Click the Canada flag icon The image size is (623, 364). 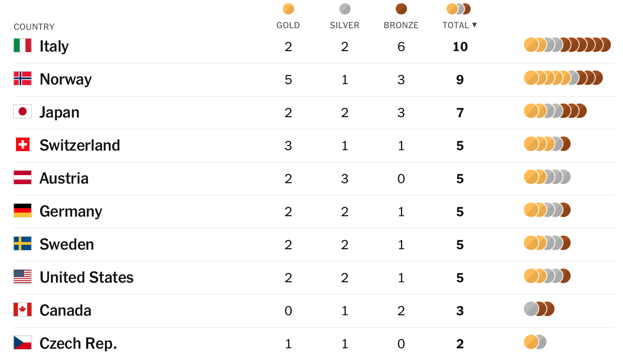(23, 310)
